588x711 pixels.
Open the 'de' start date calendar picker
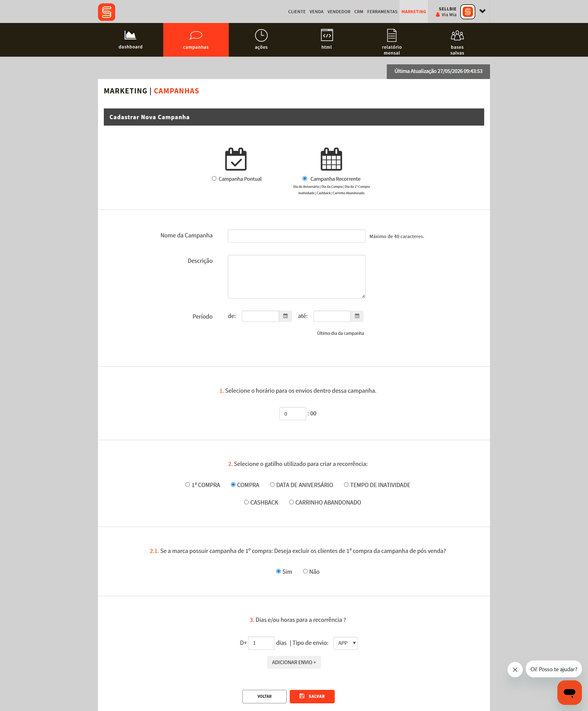(x=285, y=316)
